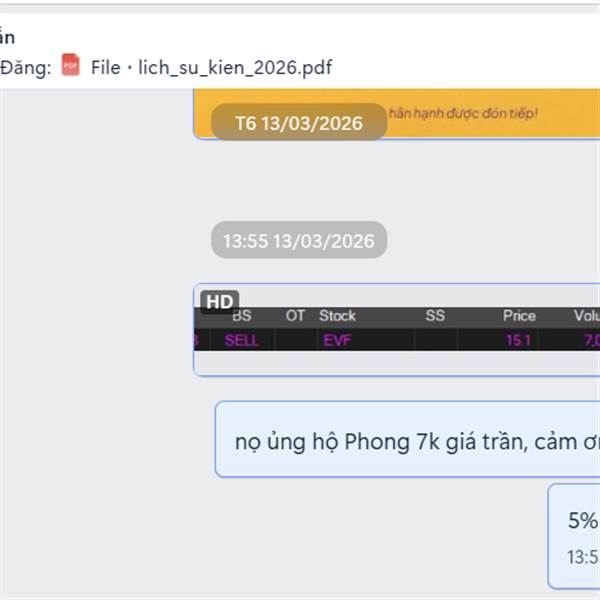Image resolution: width=600 pixels, height=600 pixels.
Task: Click the BS column header
Action: (242, 316)
